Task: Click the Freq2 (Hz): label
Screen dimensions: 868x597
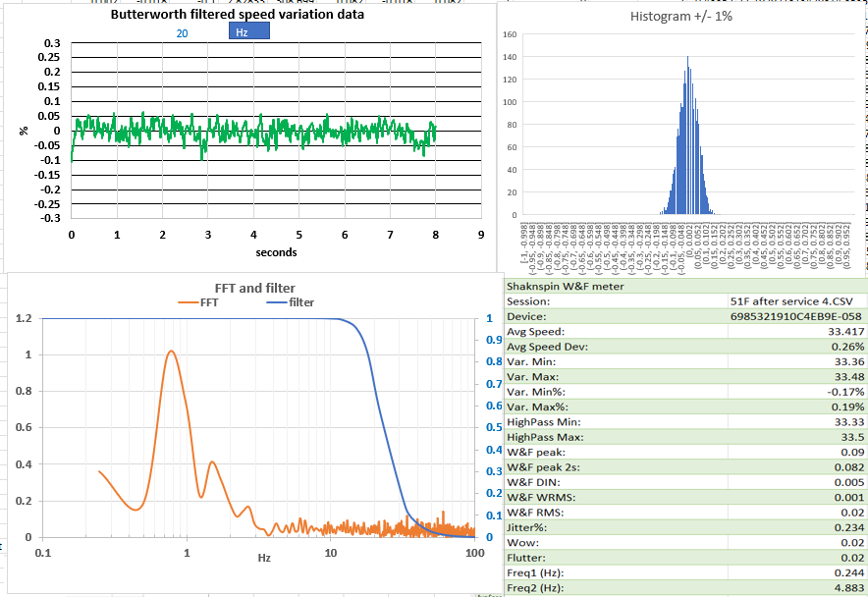Action: pos(535,587)
